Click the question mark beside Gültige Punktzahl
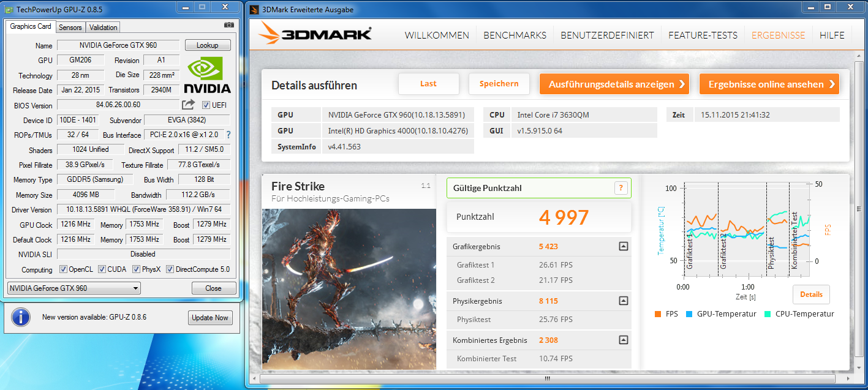This screenshot has width=868, height=390. tap(621, 188)
